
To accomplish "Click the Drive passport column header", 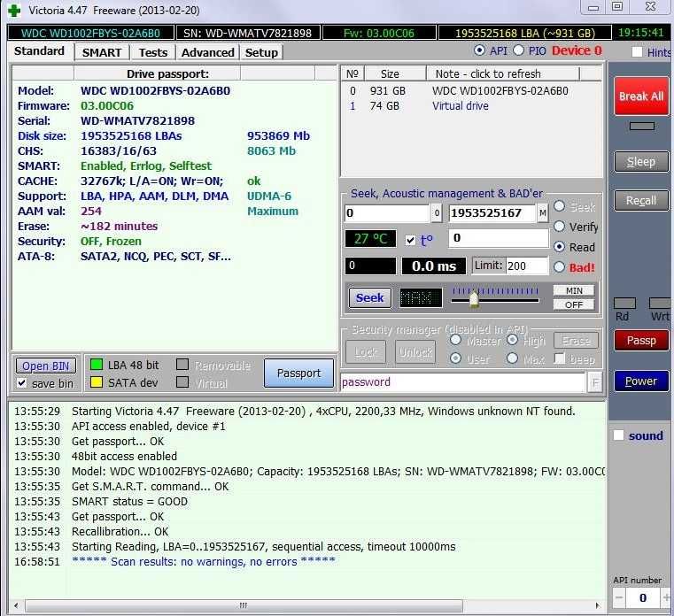I will [x=158, y=73].
